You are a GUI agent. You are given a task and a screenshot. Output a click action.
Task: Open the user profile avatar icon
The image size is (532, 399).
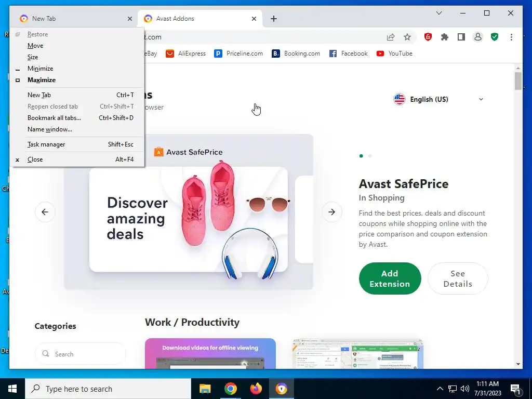tap(478, 37)
